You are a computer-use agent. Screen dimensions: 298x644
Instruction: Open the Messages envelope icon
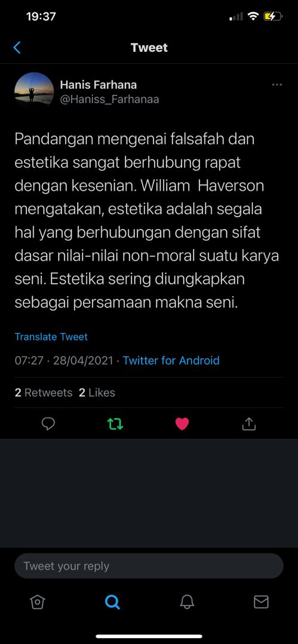(x=261, y=602)
